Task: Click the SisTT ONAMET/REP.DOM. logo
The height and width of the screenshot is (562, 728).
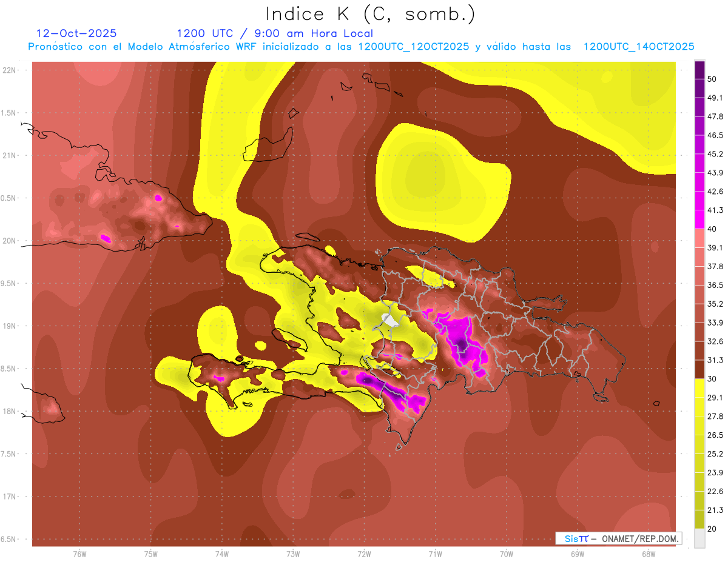Action: click(x=618, y=538)
